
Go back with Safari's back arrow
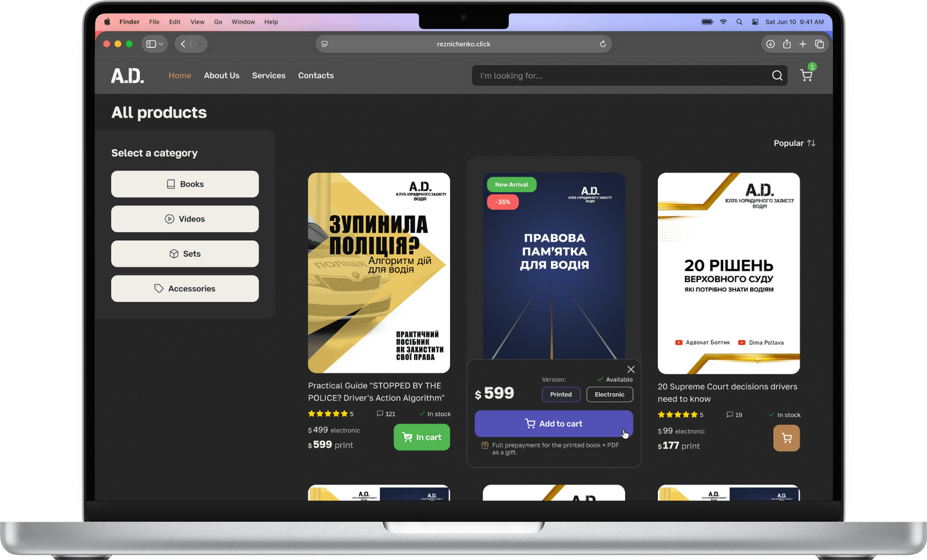pyautogui.click(x=183, y=44)
